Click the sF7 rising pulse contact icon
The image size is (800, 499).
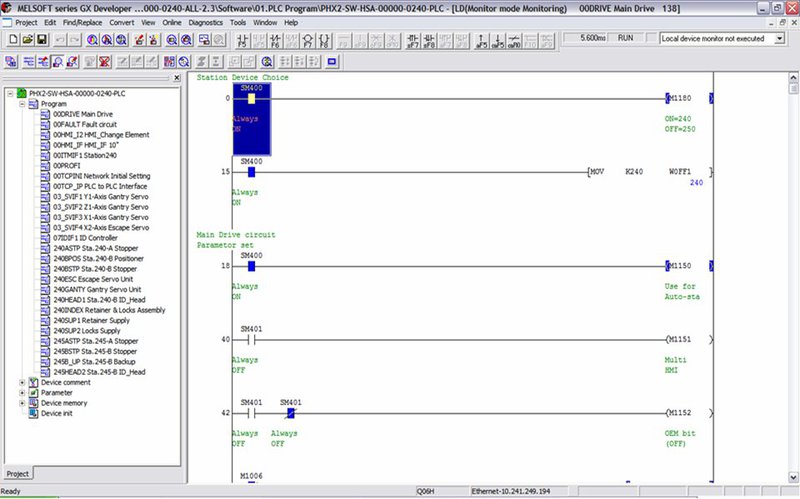(413, 40)
